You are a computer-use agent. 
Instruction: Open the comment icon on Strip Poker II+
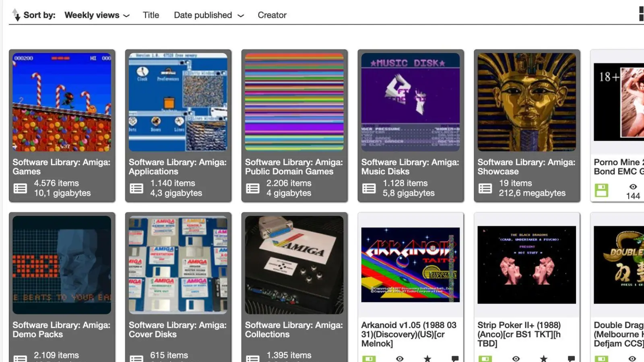coord(572,358)
